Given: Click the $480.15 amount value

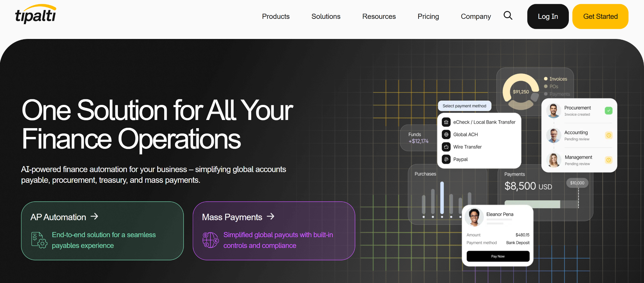Looking at the screenshot, I should 522,235.
